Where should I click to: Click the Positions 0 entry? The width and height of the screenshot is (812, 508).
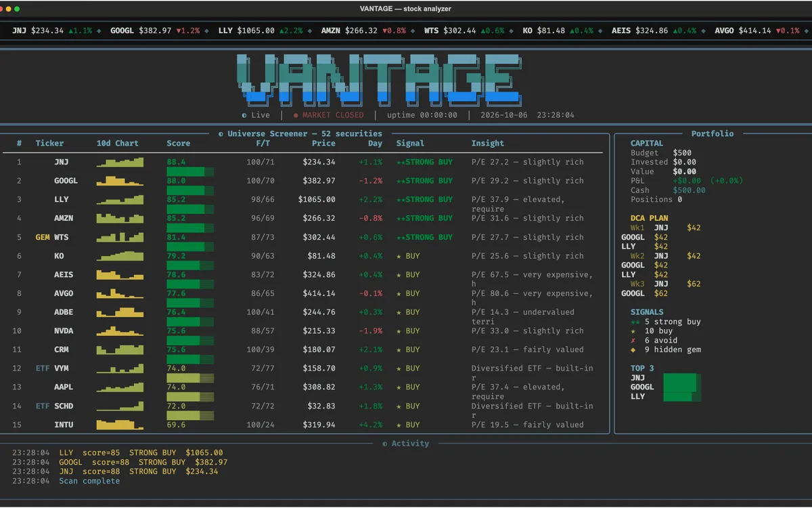pyautogui.click(x=656, y=200)
